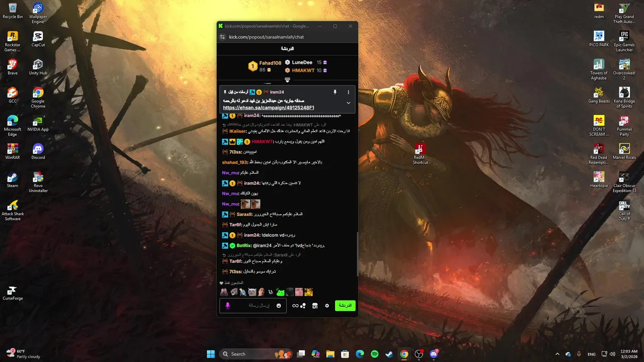Show hidden system tray icons chevron
This screenshot has width=644, height=362.
(x=557, y=354)
